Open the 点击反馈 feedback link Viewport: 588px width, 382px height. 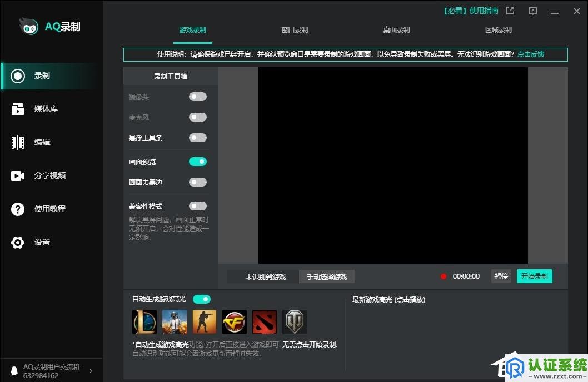[531, 54]
